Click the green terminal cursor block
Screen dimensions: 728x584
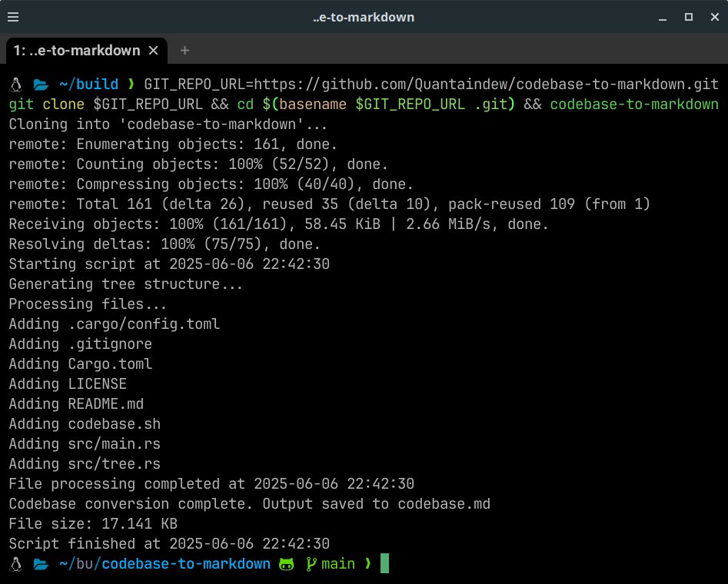[385, 563]
